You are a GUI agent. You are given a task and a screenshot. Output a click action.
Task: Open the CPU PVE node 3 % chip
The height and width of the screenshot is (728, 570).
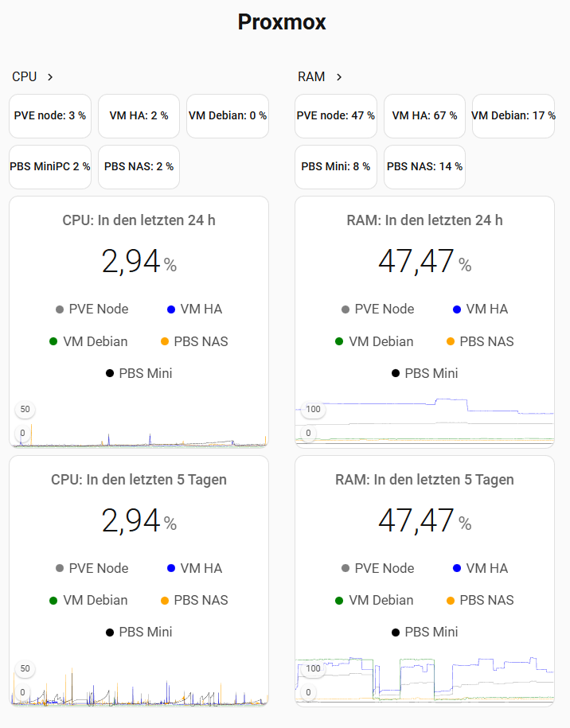click(50, 116)
